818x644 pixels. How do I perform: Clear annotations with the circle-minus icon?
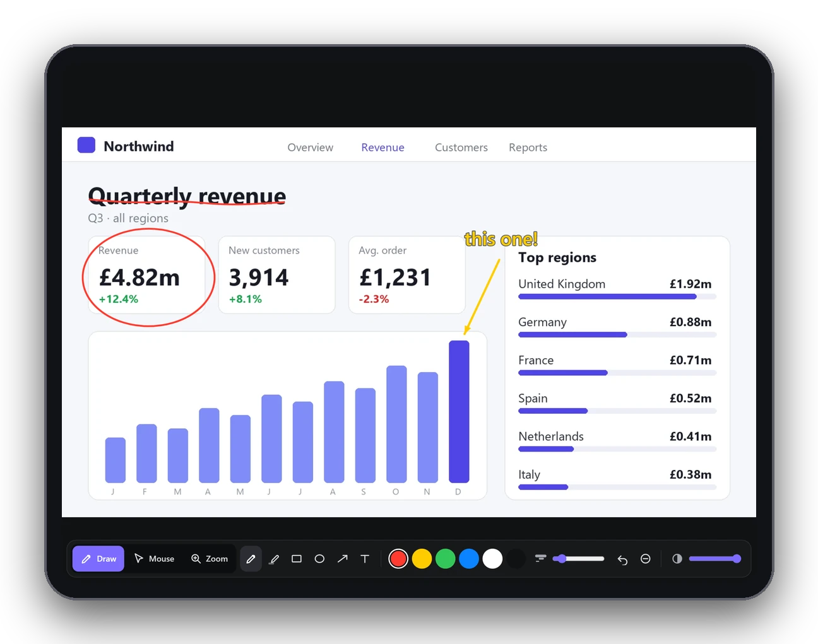[645, 559]
